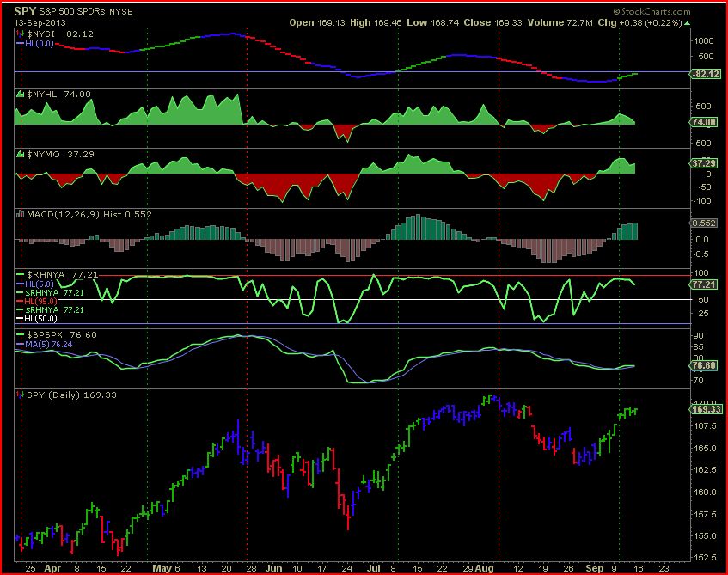Click the -82.12 value tag on the right axis
The image size is (728, 575).
pyautogui.click(x=706, y=74)
